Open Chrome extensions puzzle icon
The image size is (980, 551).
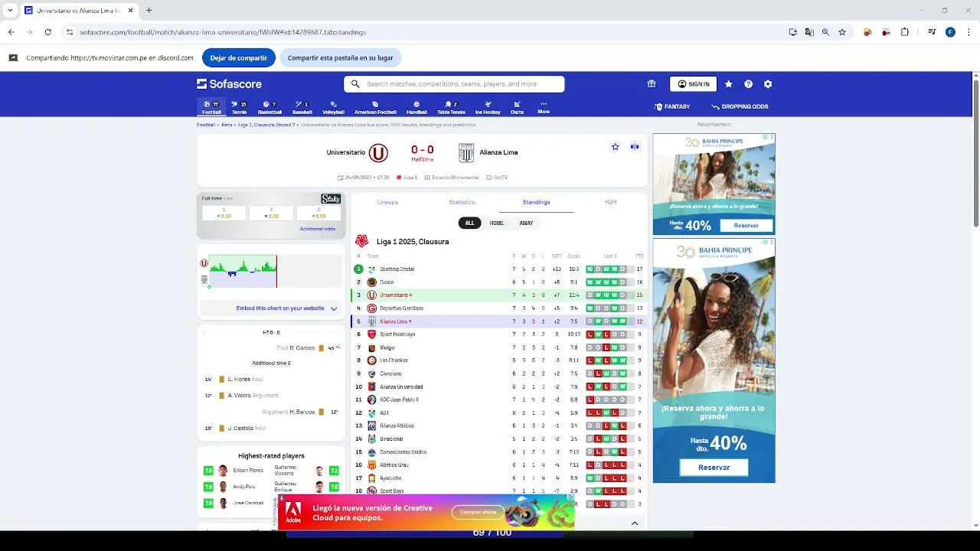(x=905, y=32)
